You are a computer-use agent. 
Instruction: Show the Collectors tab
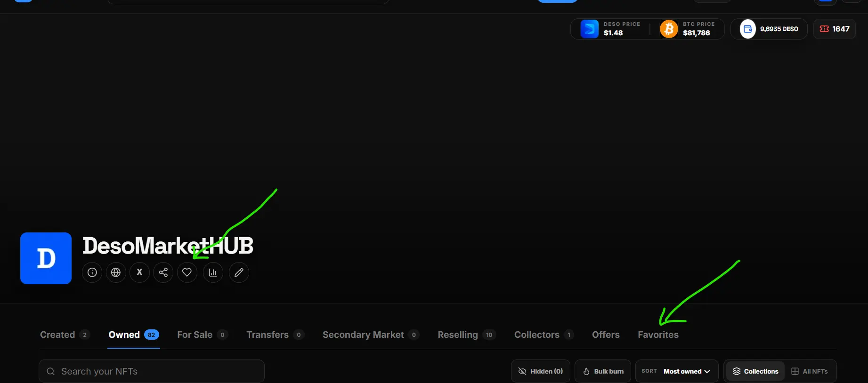click(x=544, y=335)
